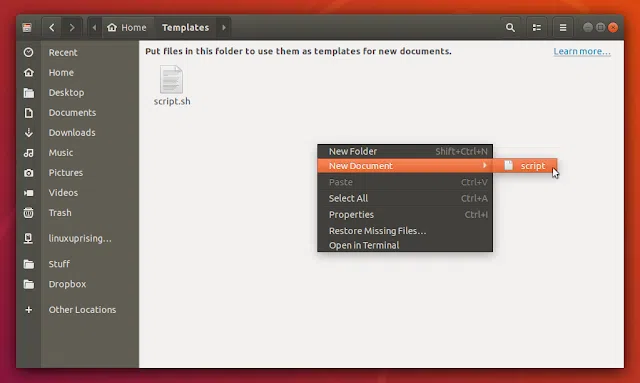Toggle list view icon in header

point(537,27)
